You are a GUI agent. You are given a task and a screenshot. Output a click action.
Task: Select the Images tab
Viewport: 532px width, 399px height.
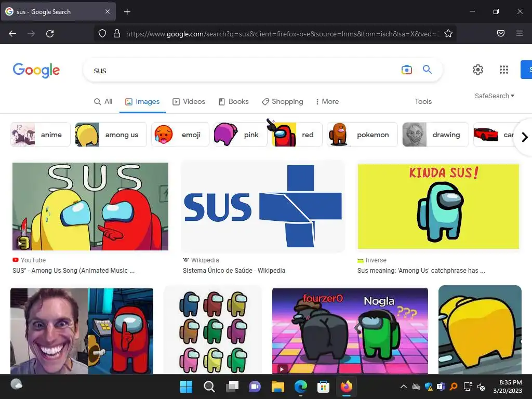pyautogui.click(x=142, y=101)
